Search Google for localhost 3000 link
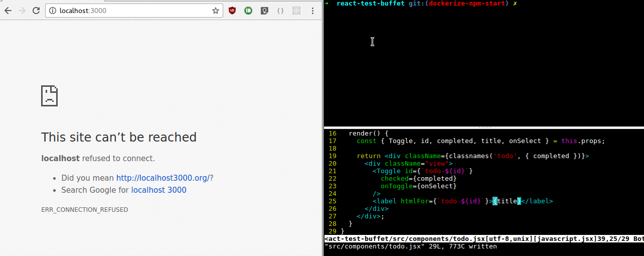This screenshot has height=256, width=644. pyautogui.click(x=158, y=190)
